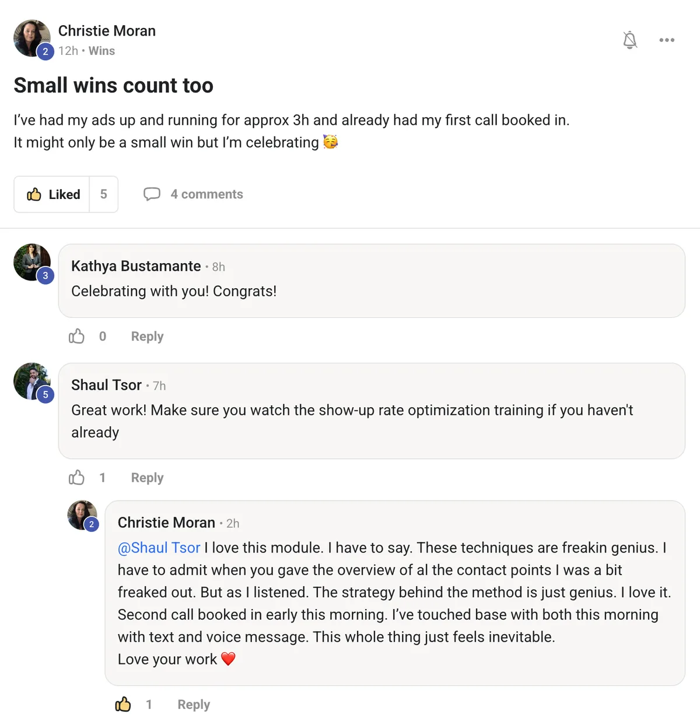
Task: Like Christie's reply with the thumbs-up
Action: click(123, 704)
